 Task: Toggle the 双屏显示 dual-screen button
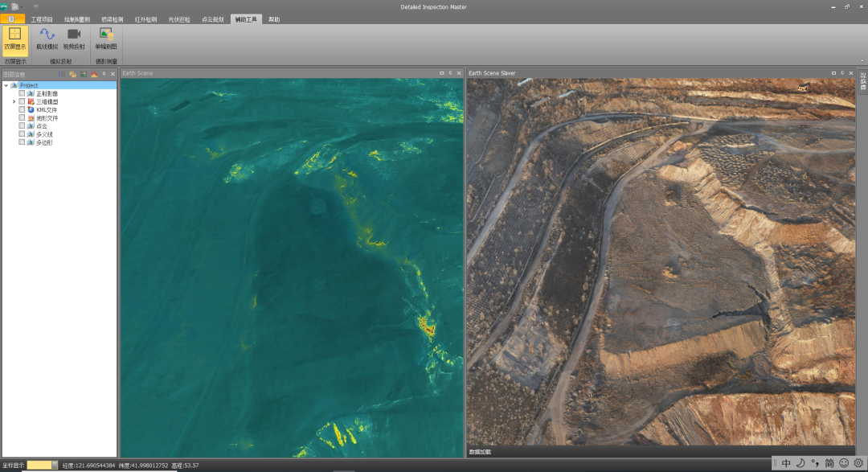[15, 40]
